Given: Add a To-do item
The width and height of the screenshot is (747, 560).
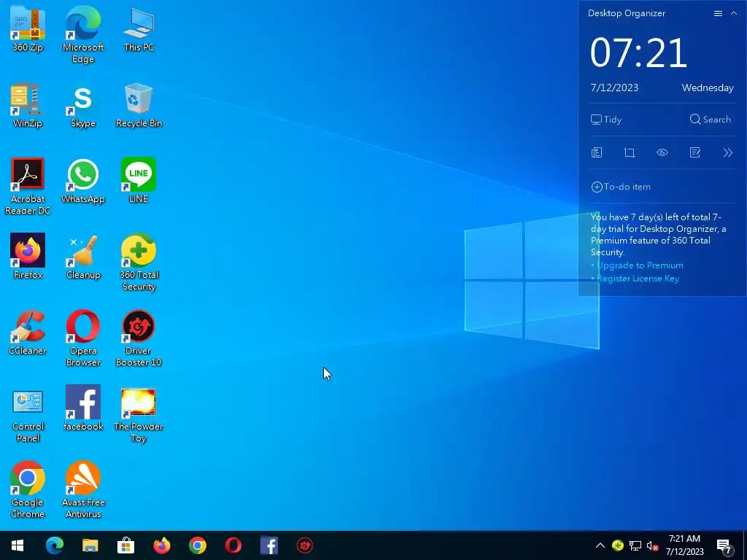Looking at the screenshot, I should pos(621,187).
